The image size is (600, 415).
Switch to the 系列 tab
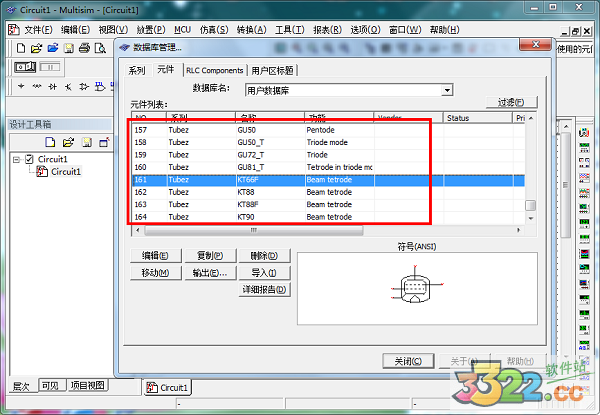pos(137,70)
